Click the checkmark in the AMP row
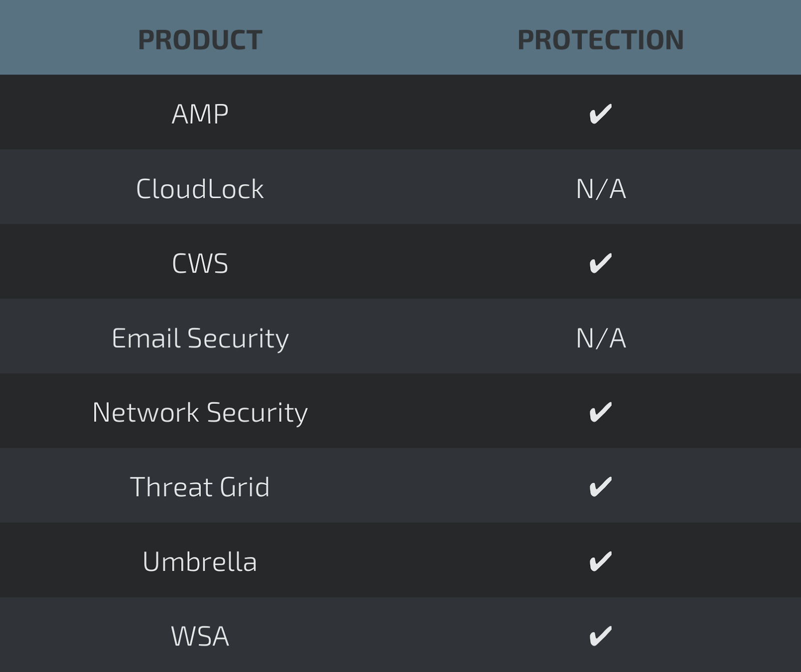Viewport: 801px width, 672px height. coord(600,114)
